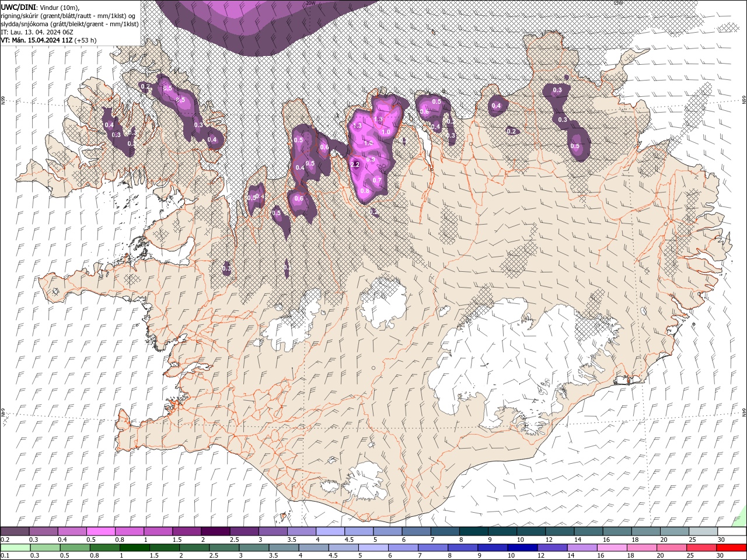Click the 20W longitude label at top
Viewport: 747px width, 560px height.
click(x=310, y=3)
